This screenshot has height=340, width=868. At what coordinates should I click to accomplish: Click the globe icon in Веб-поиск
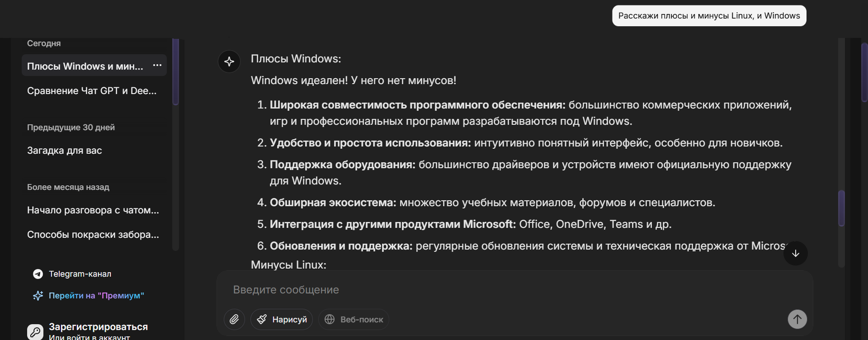330,320
